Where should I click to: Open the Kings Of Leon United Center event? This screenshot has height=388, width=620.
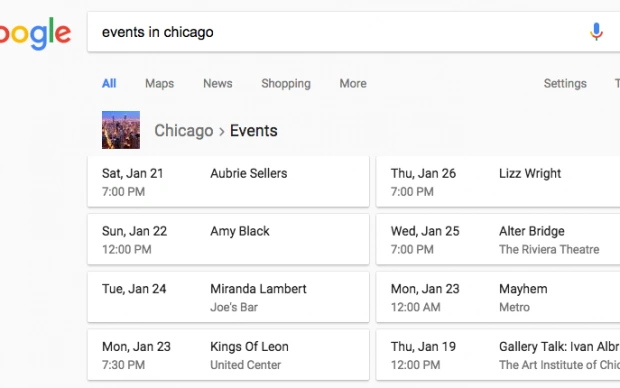coord(229,355)
